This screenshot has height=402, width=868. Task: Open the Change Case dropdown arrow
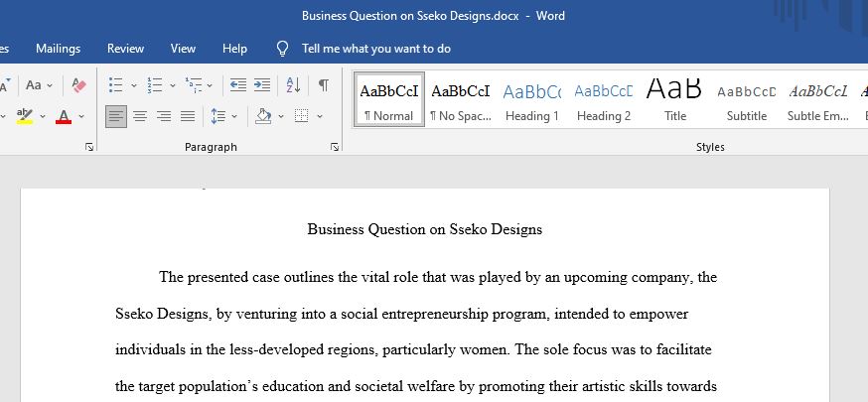click(x=50, y=85)
